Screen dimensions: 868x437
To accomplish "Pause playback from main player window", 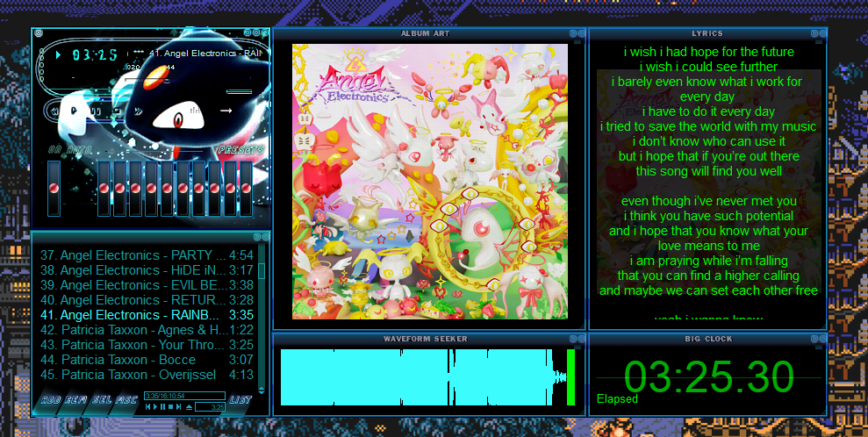I will click(x=95, y=111).
